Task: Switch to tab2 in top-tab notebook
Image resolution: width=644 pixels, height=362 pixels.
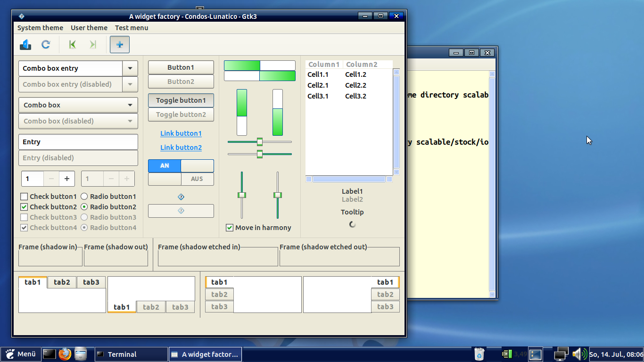Action: [62, 282]
